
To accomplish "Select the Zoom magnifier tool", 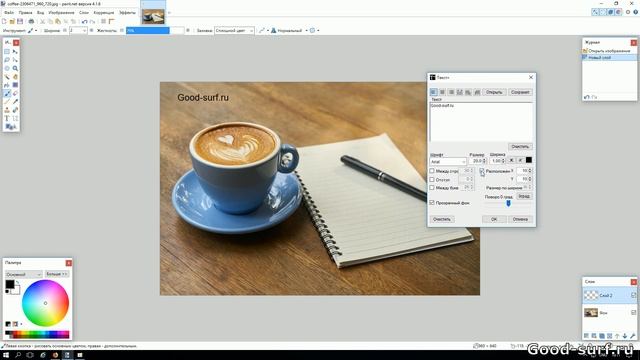I will [x=15, y=68].
